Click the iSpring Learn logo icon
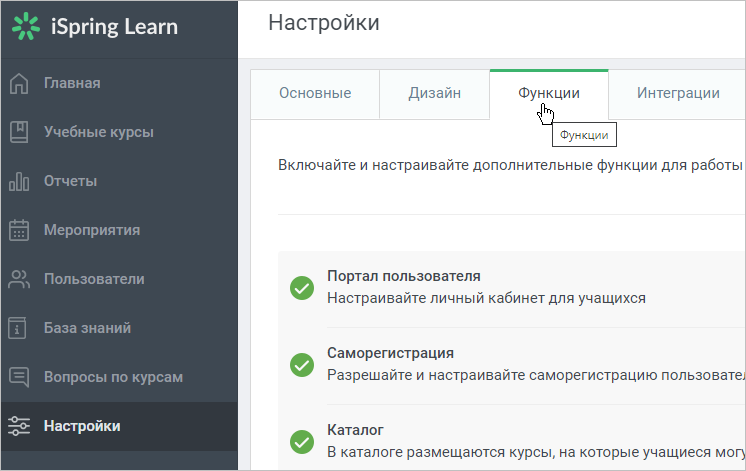The height and width of the screenshot is (471, 746). click(x=26, y=26)
